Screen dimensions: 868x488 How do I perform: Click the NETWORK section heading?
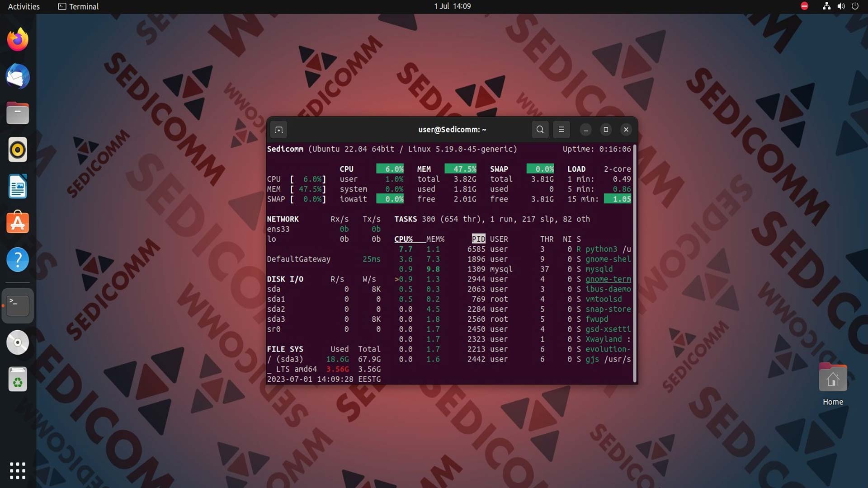283,219
